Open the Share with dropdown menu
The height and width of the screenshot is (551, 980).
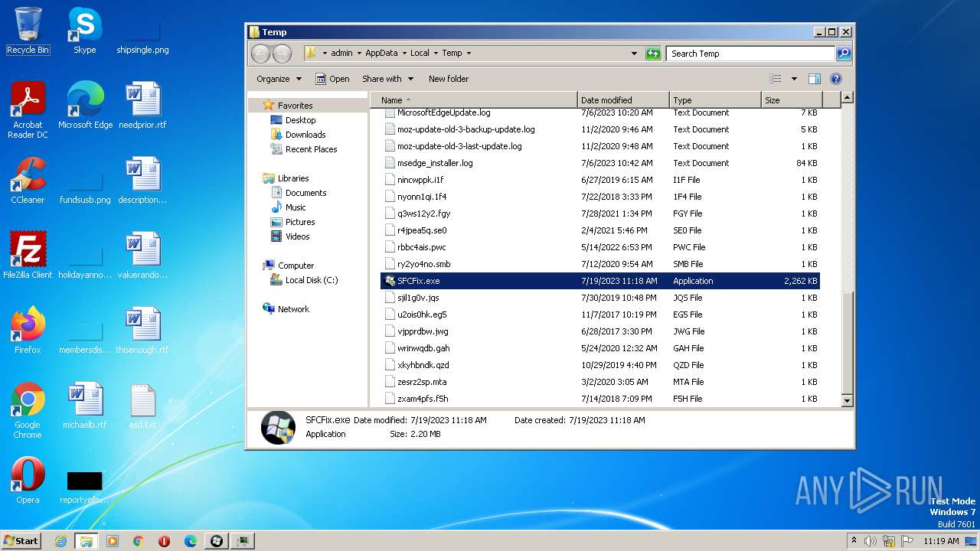click(x=388, y=79)
